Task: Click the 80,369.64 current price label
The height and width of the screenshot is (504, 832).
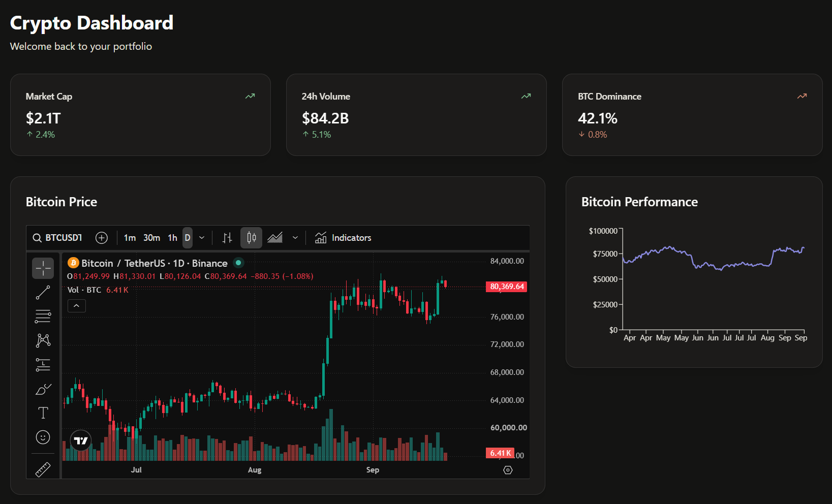Action: tap(507, 287)
